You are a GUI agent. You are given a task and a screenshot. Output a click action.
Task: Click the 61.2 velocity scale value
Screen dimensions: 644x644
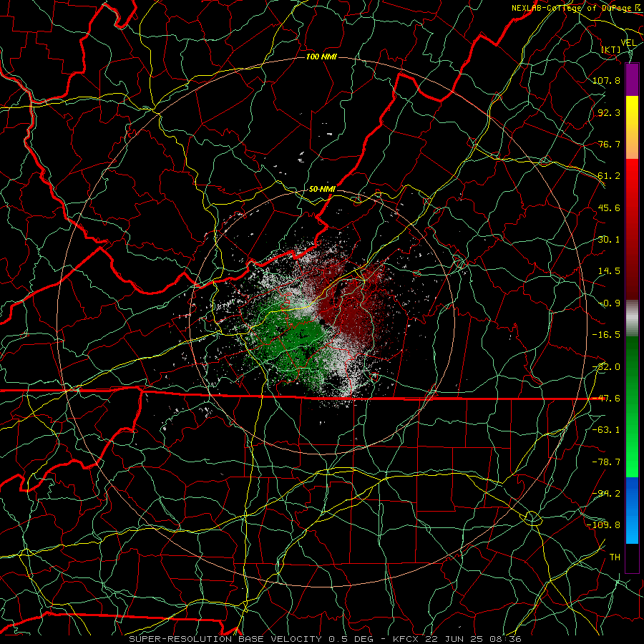tap(609, 176)
